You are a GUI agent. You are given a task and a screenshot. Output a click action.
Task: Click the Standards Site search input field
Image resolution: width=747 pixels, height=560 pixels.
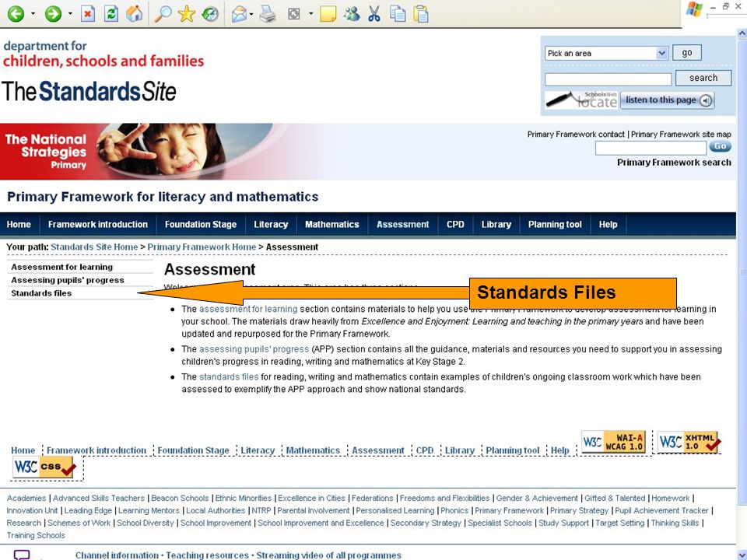click(x=608, y=79)
